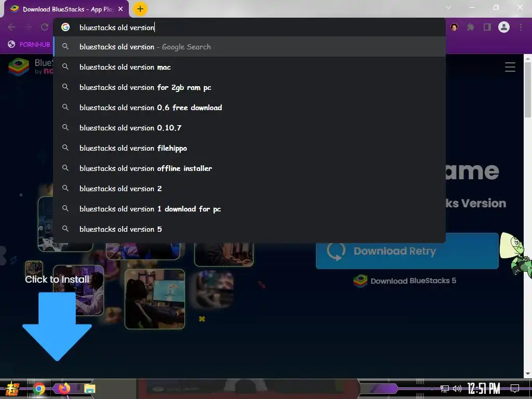This screenshot has height=399, width=532.
Task: Reload the page with refresh icon
Action: tap(45, 27)
